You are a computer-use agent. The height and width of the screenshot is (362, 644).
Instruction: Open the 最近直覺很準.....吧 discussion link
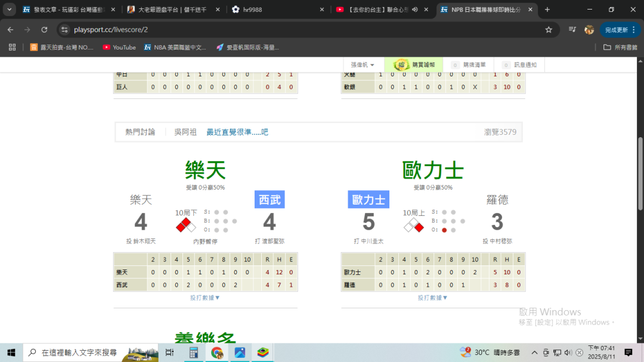[x=237, y=132]
